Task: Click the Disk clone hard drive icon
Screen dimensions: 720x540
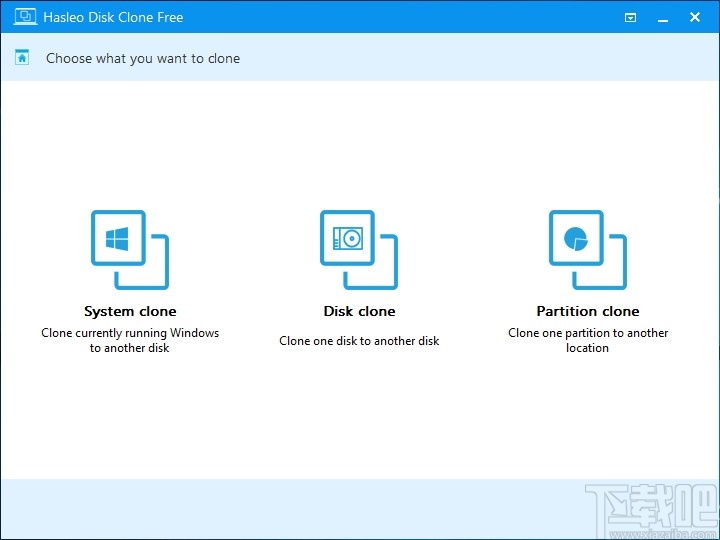Action: pos(359,250)
